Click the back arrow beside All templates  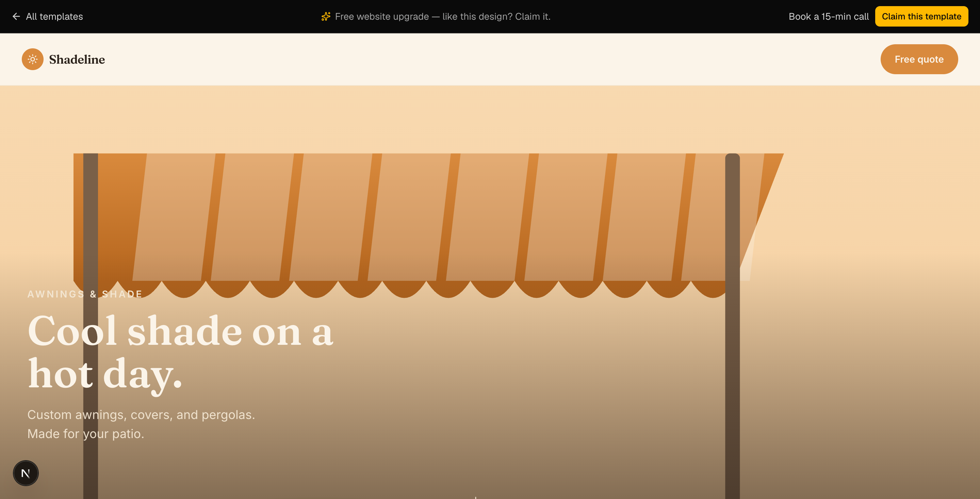point(16,16)
